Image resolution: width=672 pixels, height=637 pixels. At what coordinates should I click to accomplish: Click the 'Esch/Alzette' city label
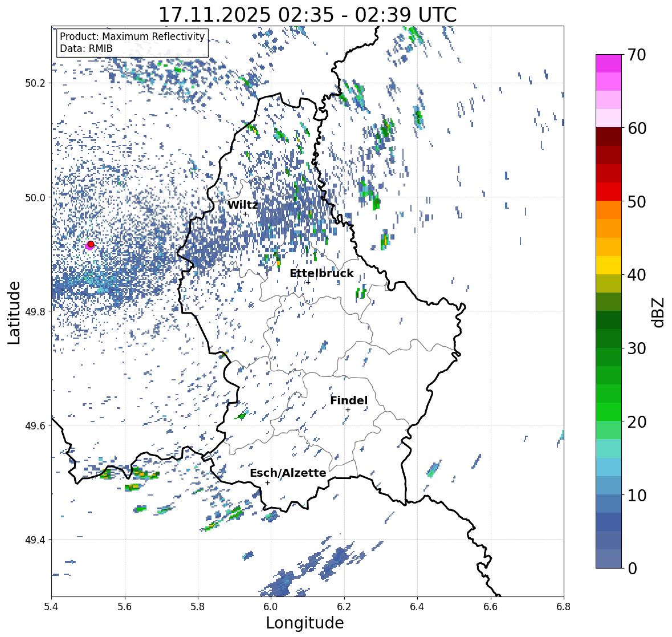(288, 473)
